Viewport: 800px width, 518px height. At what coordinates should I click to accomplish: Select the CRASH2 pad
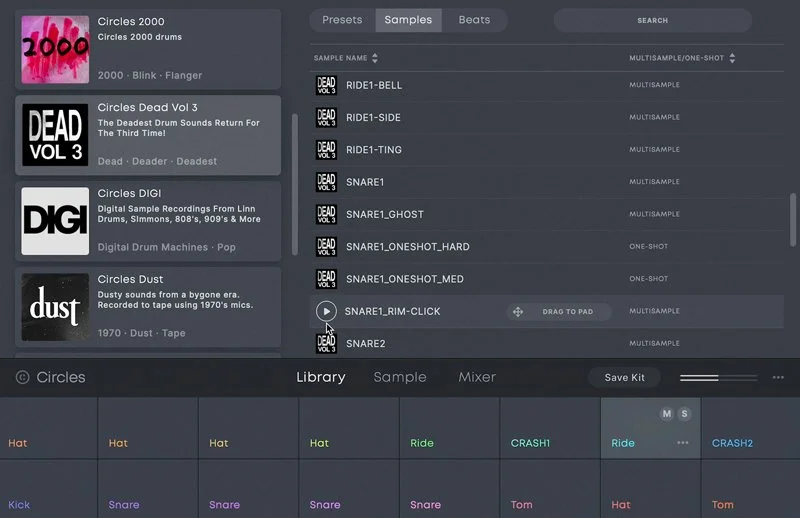coord(750,428)
